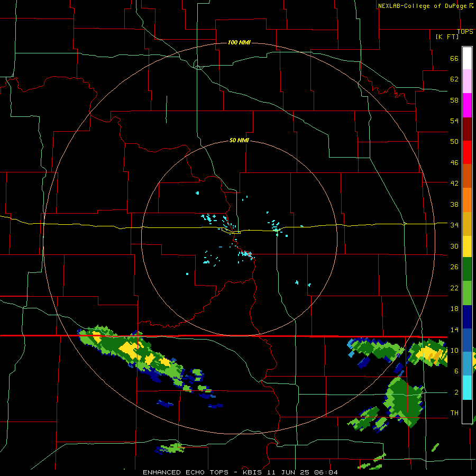Click the KBIS radar station identifier
476x476 pixels.
253,472
